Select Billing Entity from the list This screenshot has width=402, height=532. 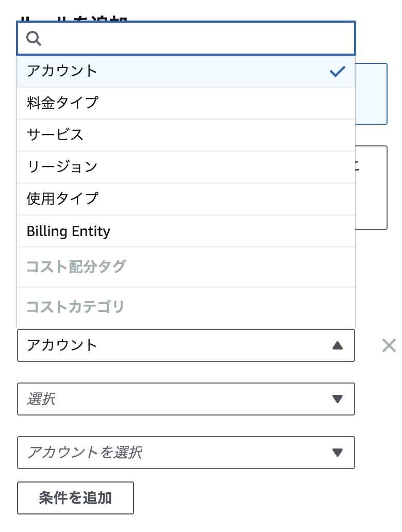tap(186, 231)
